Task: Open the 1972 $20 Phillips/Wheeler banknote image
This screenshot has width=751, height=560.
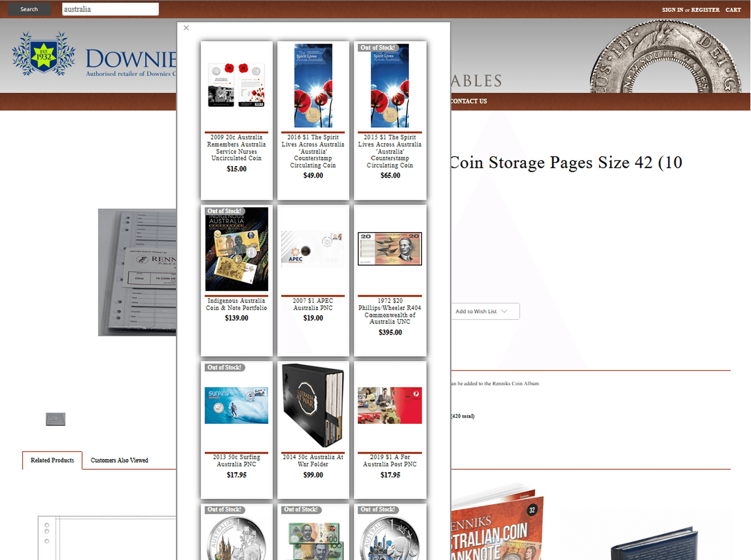Action: click(390, 249)
